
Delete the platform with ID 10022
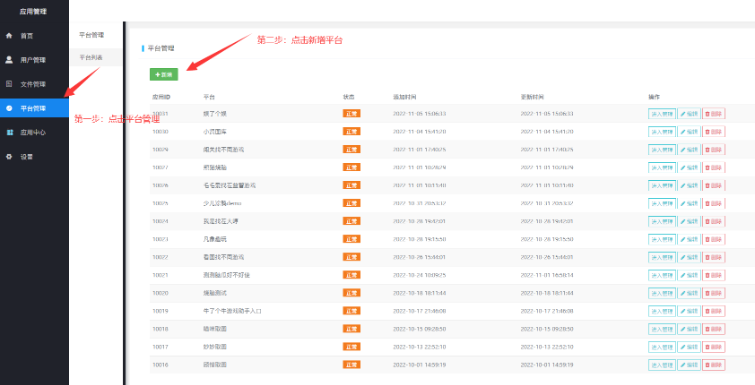714,257
